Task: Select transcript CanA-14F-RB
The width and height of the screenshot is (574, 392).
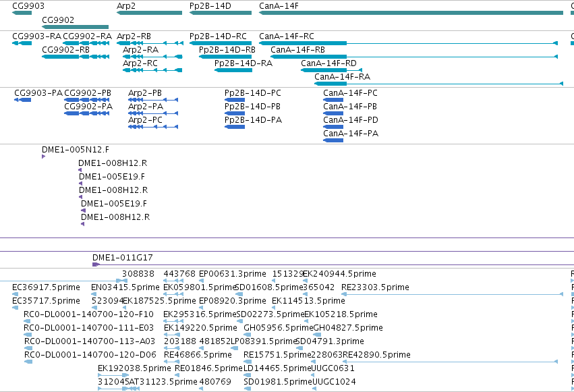Action: 414,57
